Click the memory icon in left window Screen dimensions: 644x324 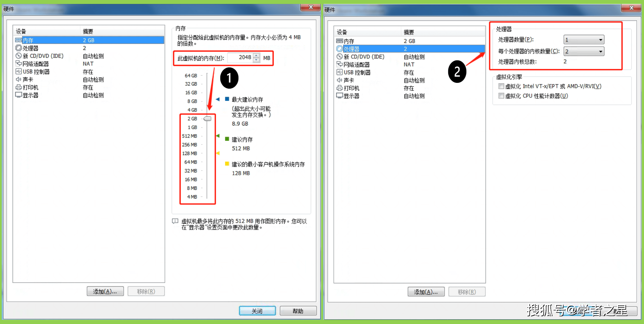point(19,40)
